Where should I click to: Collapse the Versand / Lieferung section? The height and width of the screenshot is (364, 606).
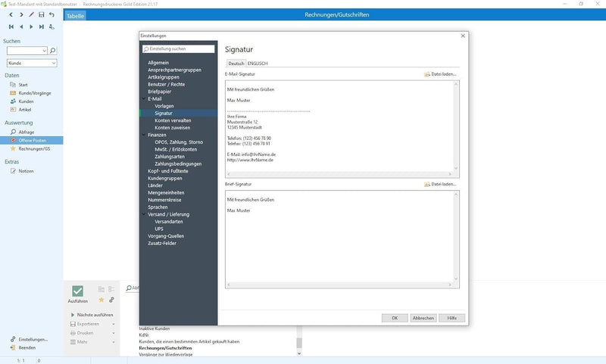[142, 214]
